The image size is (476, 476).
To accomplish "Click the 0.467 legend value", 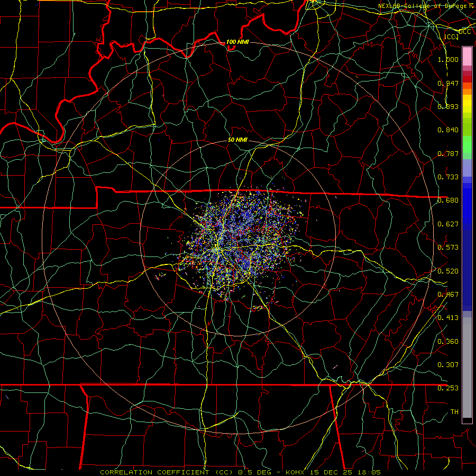I will 448,295.
